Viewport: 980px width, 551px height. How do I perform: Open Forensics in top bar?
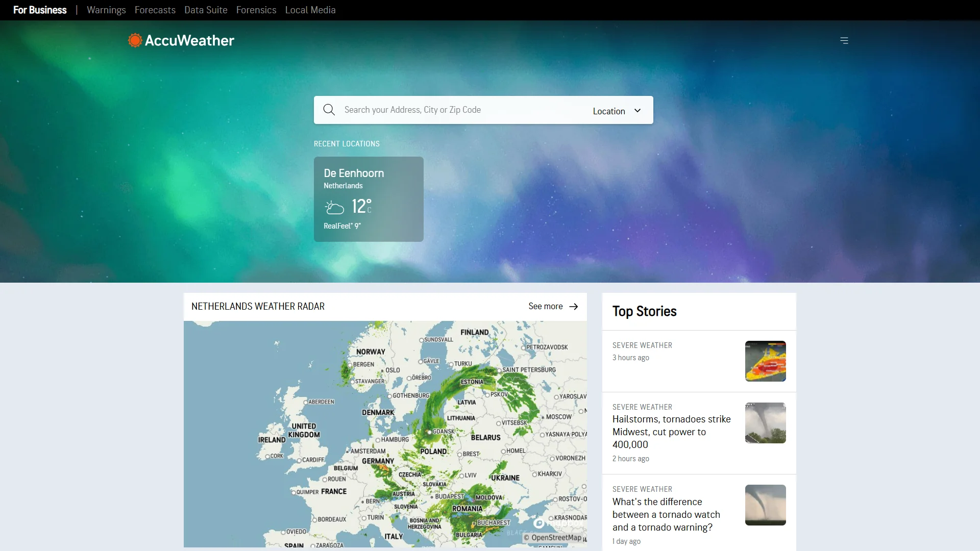(x=256, y=10)
